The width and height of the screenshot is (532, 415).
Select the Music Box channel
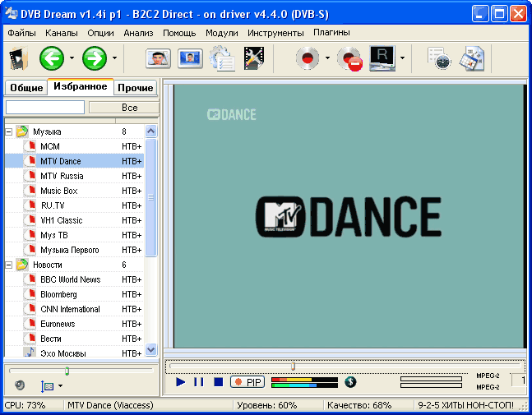tap(74, 191)
